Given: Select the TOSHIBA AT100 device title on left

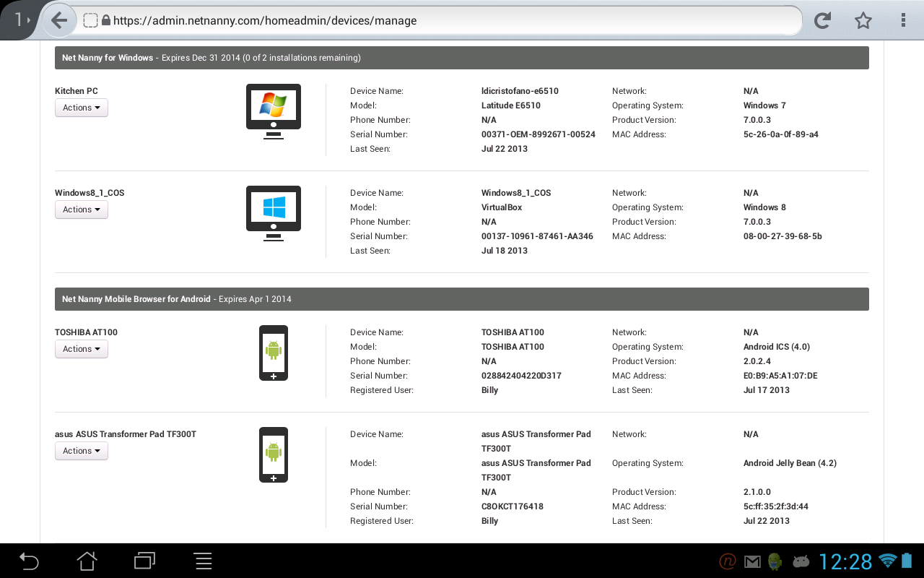Looking at the screenshot, I should click(86, 332).
